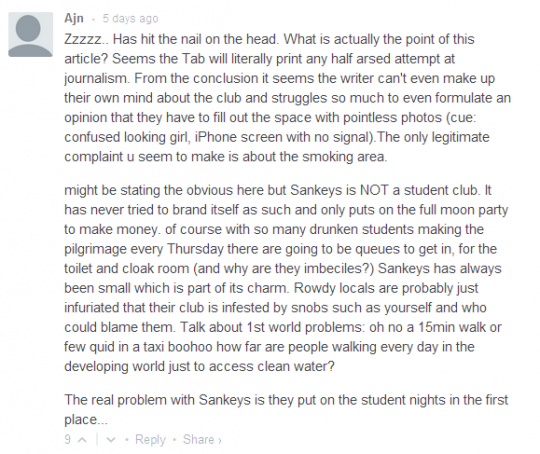Click the vote count number 9
The image size is (540, 454).
click(68, 440)
